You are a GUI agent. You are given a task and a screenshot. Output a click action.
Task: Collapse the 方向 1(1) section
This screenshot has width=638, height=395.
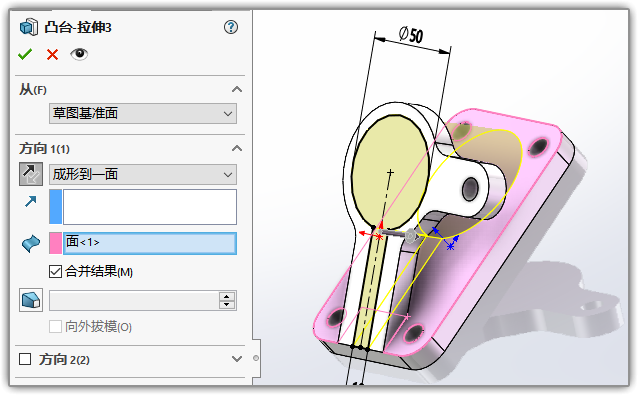click(x=237, y=148)
